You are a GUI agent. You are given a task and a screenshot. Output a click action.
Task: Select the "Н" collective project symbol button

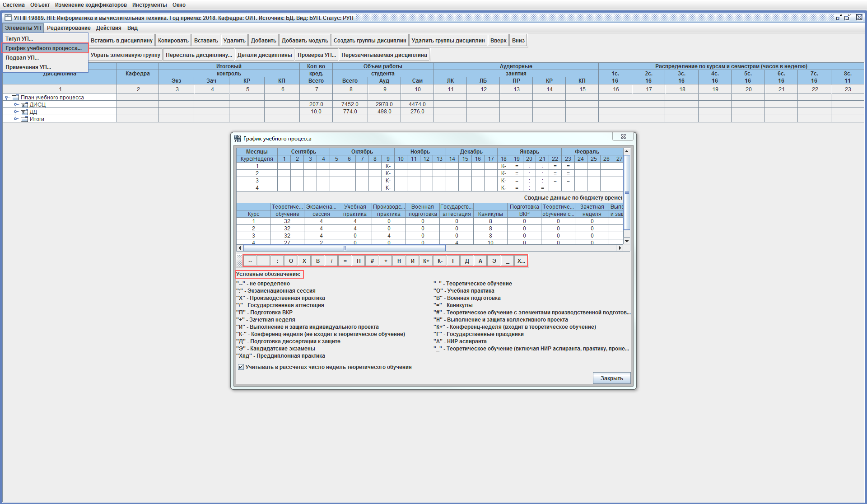399,261
